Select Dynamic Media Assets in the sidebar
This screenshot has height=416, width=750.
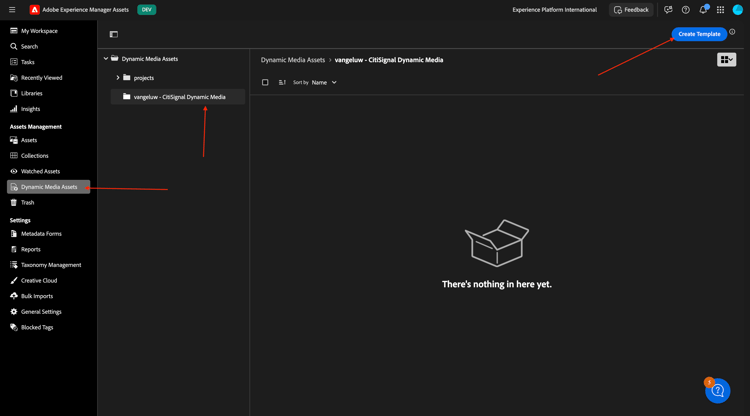(48, 187)
